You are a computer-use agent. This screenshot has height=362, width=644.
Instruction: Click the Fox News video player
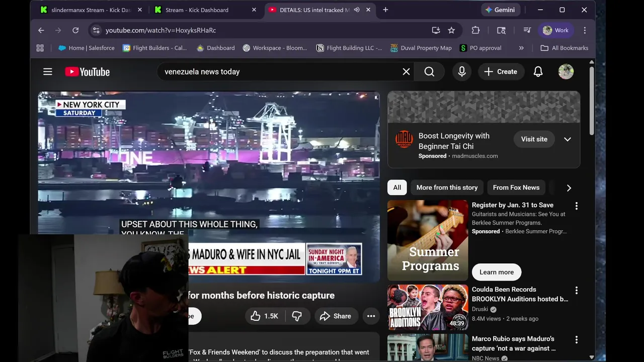209,186
